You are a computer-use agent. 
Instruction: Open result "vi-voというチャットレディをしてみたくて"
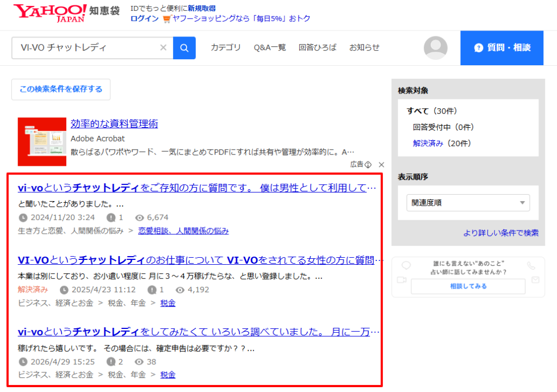click(x=198, y=332)
